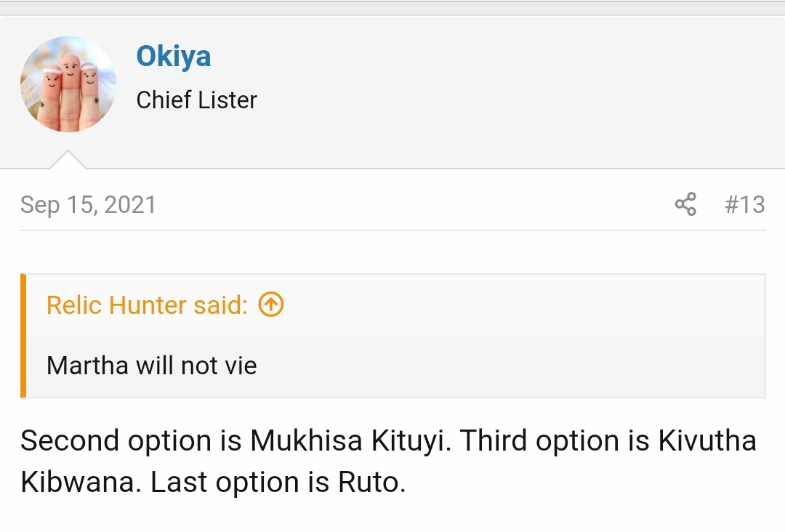Open the post permalink #13
Image resolution: width=785 pixels, height=532 pixels.
(744, 205)
